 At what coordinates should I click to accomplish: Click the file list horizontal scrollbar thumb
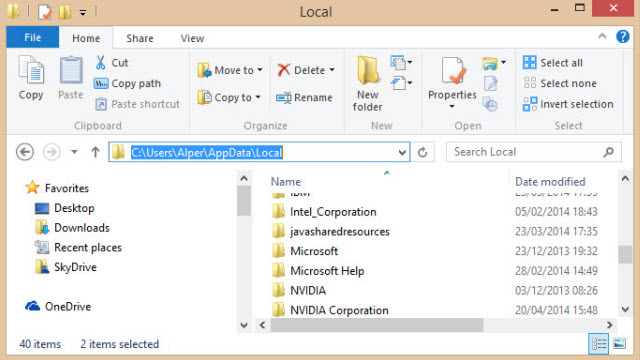pyautogui.click(x=376, y=325)
